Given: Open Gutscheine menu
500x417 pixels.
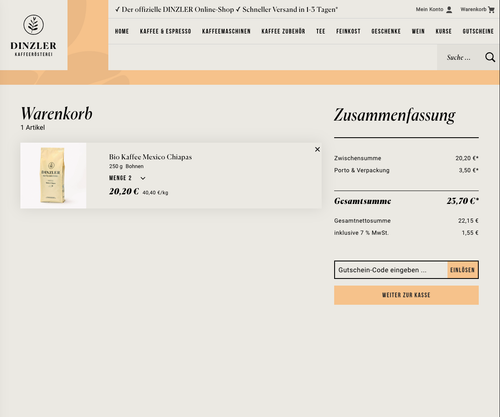Looking at the screenshot, I should [x=478, y=31].
